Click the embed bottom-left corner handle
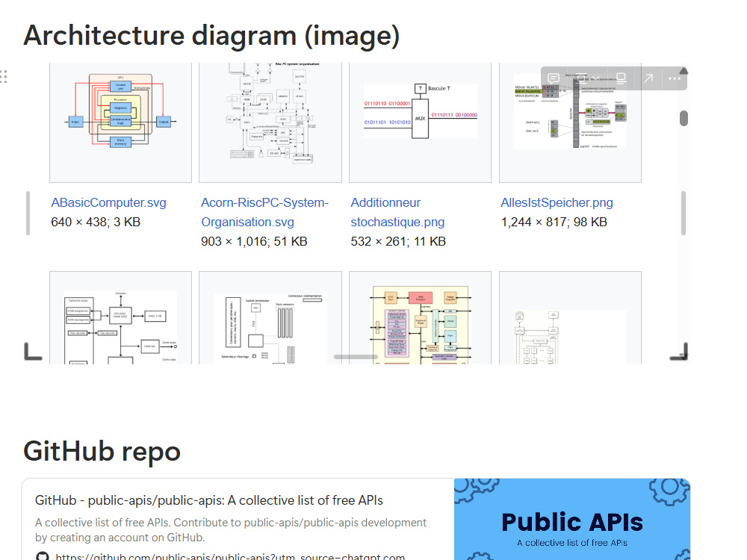747x560 pixels. [x=33, y=352]
